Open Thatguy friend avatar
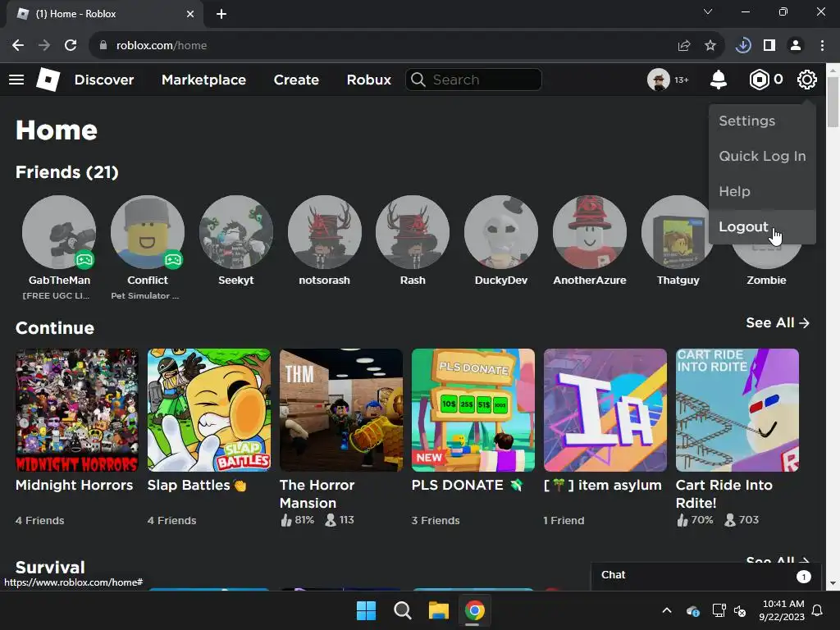Image resolution: width=840 pixels, height=630 pixels. 678,232
